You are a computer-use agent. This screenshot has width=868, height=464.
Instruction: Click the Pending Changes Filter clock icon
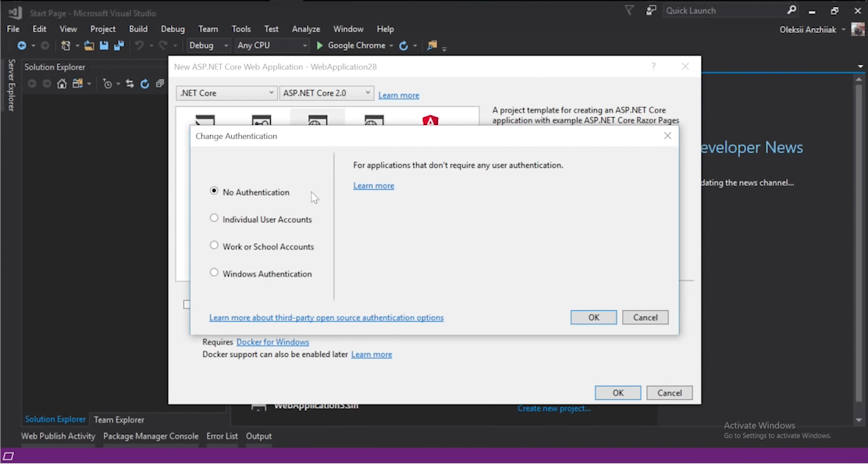click(x=108, y=84)
